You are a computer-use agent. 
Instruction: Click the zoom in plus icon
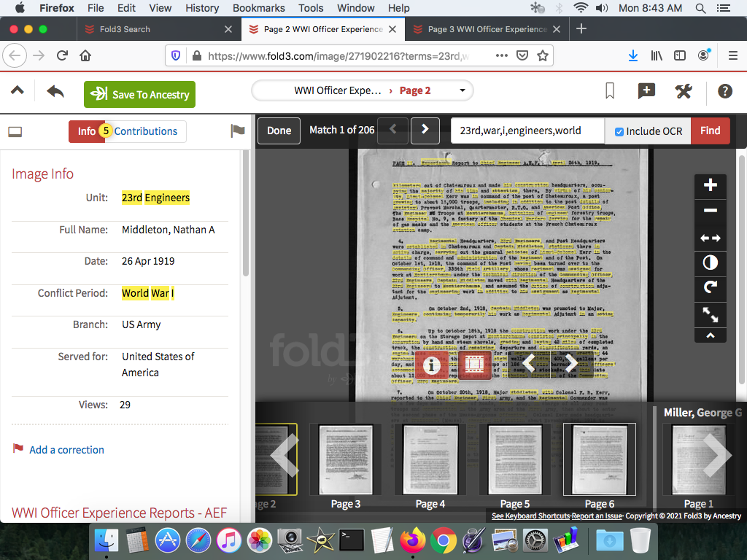click(710, 186)
